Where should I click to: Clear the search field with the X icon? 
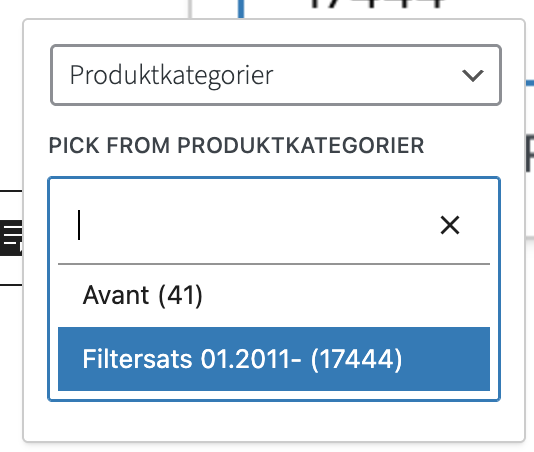point(450,225)
